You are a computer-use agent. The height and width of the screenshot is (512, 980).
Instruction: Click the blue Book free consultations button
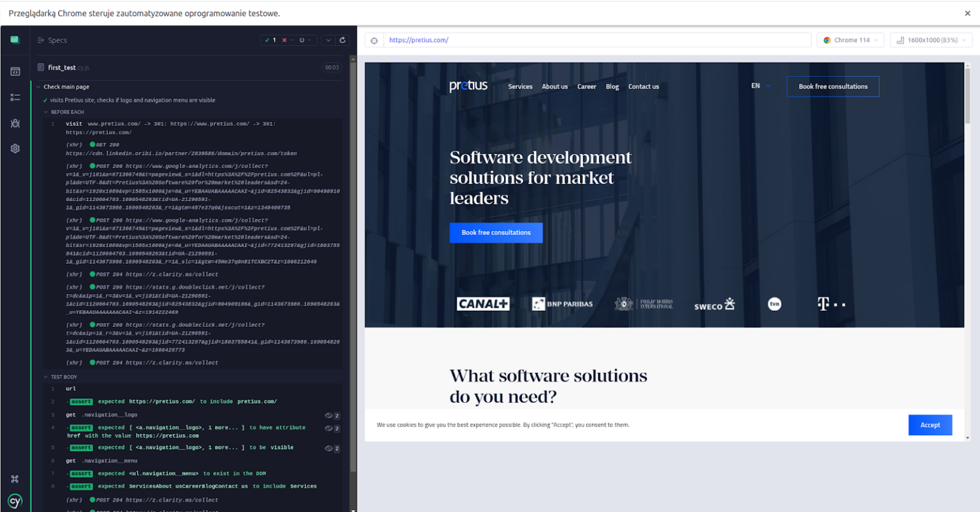(x=496, y=233)
